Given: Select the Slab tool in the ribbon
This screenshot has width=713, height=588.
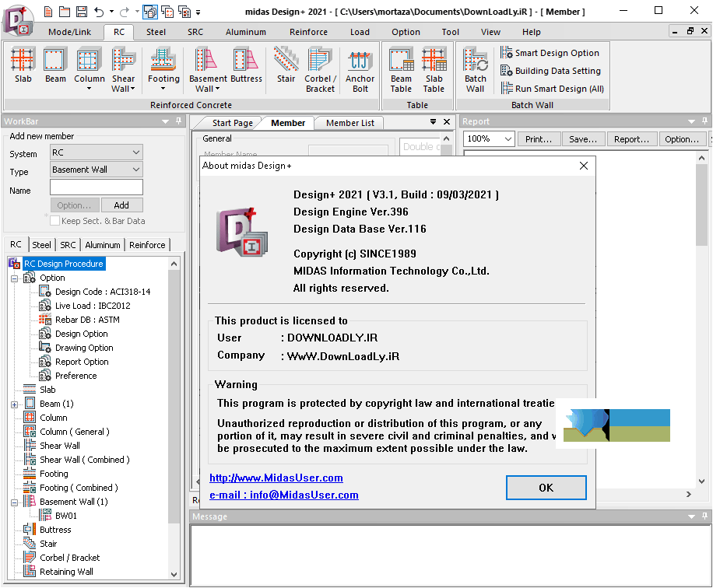Looking at the screenshot, I should (x=23, y=66).
